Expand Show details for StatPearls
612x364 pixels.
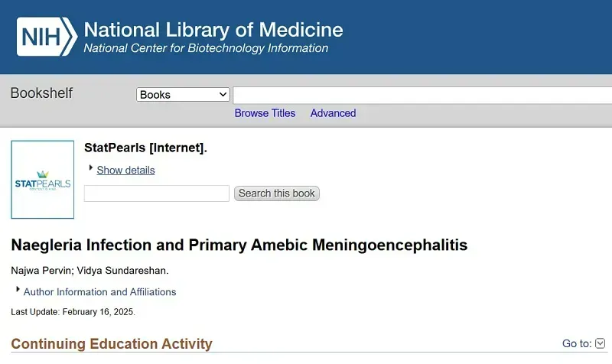[x=125, y=170]
